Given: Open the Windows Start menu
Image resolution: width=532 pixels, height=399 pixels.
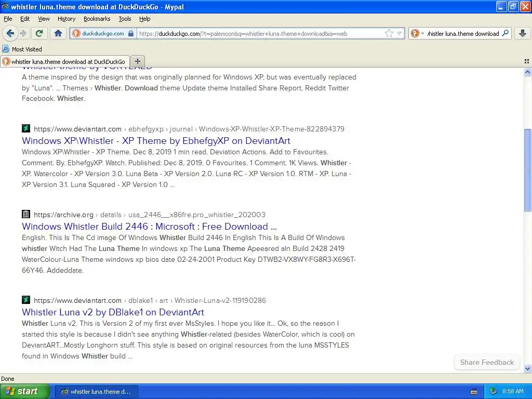Looking at the screenshot, I should 24,392.
